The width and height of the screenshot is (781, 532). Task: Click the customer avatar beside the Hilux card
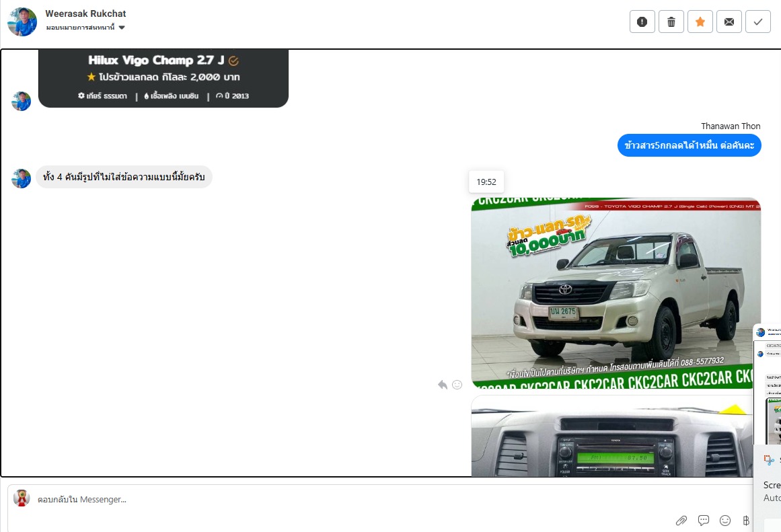[x=22, y=101]
